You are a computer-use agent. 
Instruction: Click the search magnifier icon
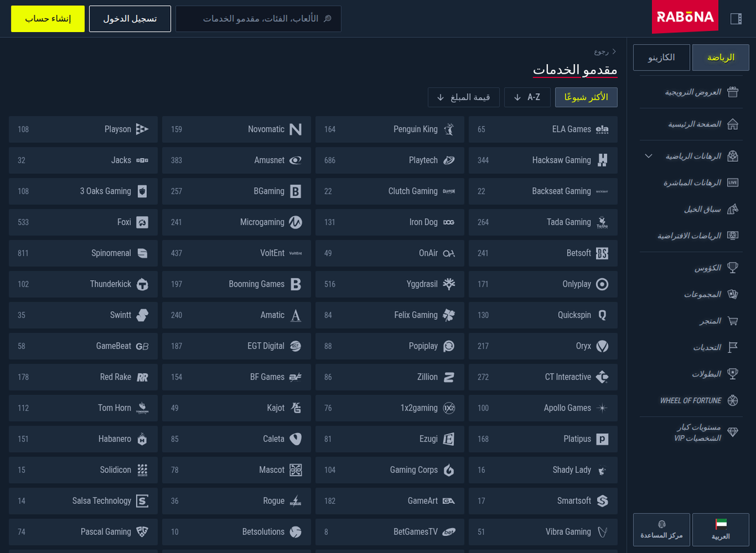[327, 19]
